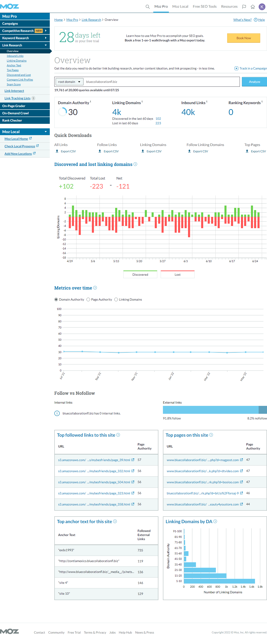The image size is (267, 644).
Task: Switch to Moz Local top tab
Action: pyautogui.click(x=180, y=7)
